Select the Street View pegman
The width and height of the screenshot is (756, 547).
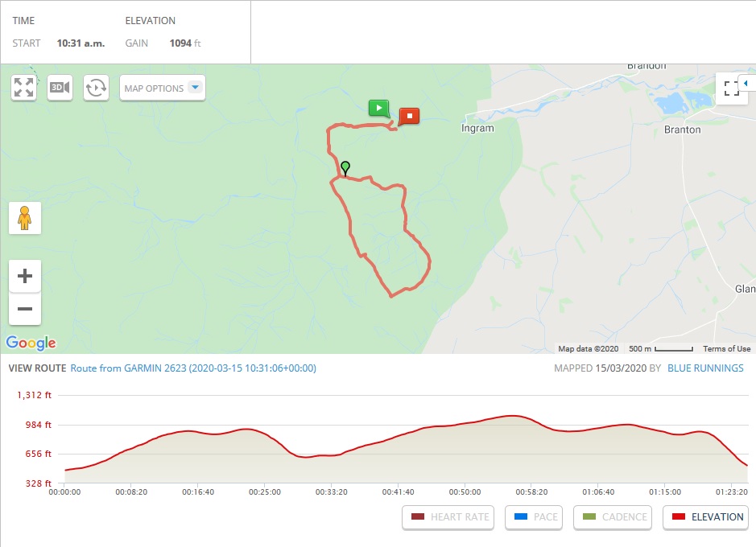coord(25,218)
